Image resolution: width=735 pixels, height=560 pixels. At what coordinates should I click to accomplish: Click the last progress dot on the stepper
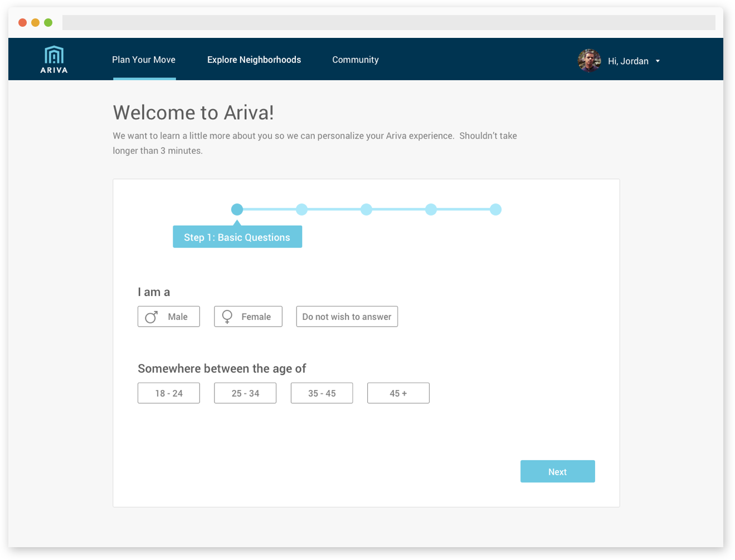[496, 210]
